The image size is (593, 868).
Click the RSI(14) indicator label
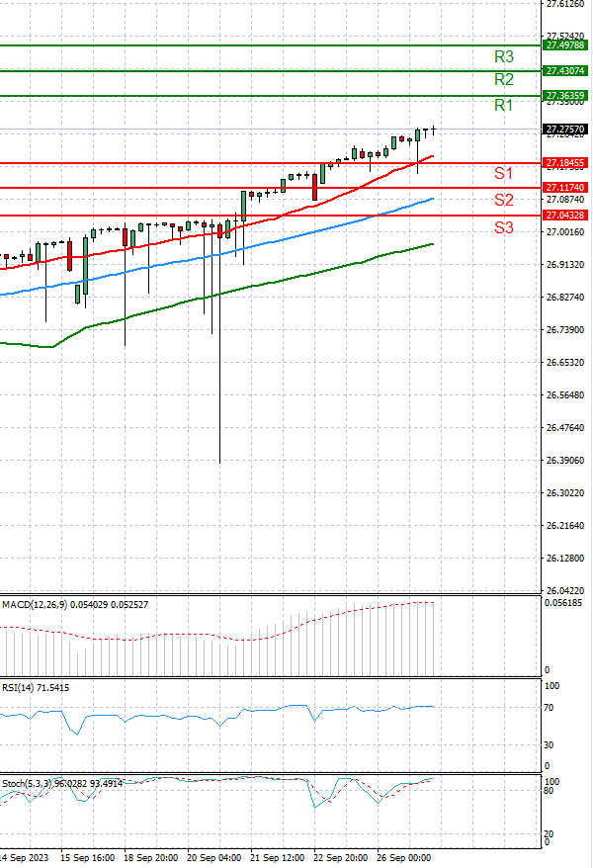(20, 688)
